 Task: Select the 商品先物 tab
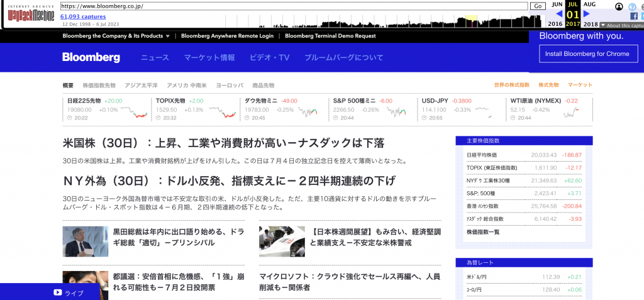[264, 86]
